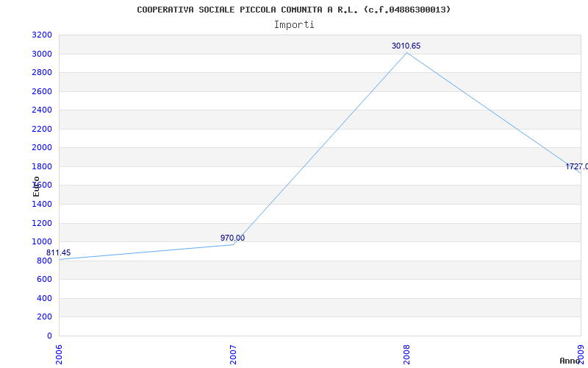
Task: Select the 2800 y-axis value
Action: pyautogui.click(x=42, y=72)
